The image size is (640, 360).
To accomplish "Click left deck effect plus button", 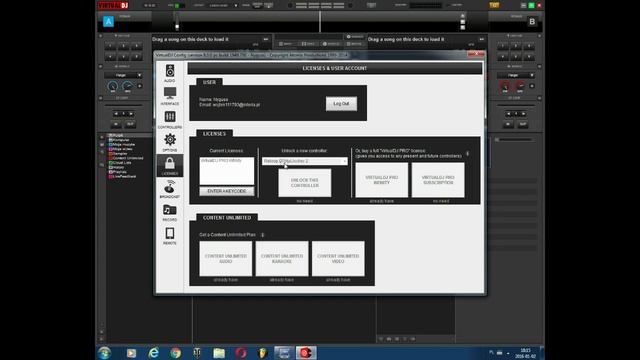I will tap(140, 86).
